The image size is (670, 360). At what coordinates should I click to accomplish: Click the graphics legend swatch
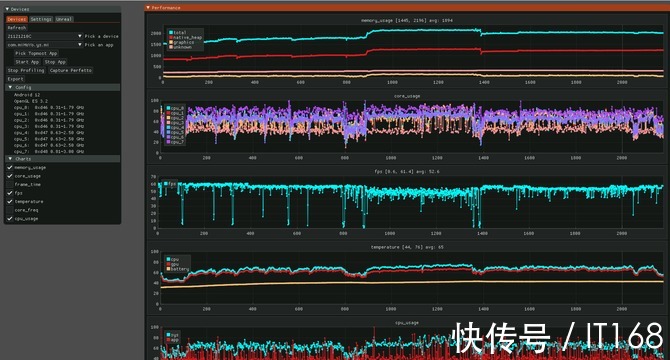tap(171, 42)
